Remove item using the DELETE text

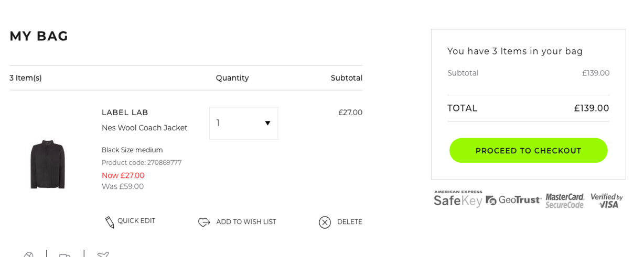click(350, 222)
